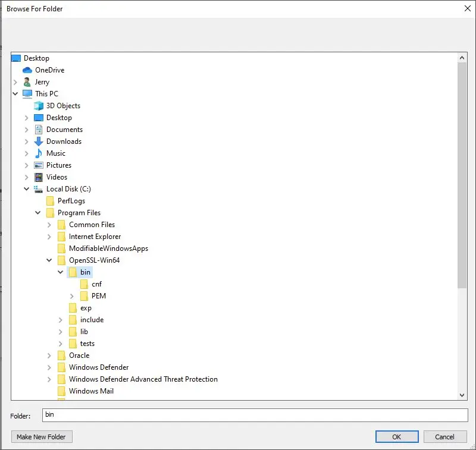Click Make New Folder button
This screenshot has height=450, width=476.
point(42,437)
